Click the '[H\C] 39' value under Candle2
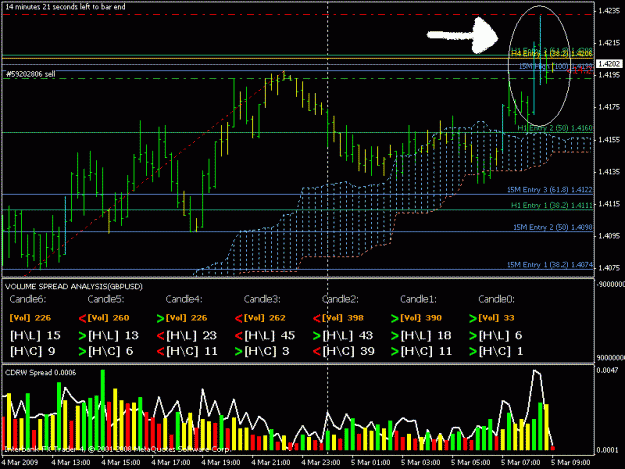625x469 pixels. click(x=349, y=351)
